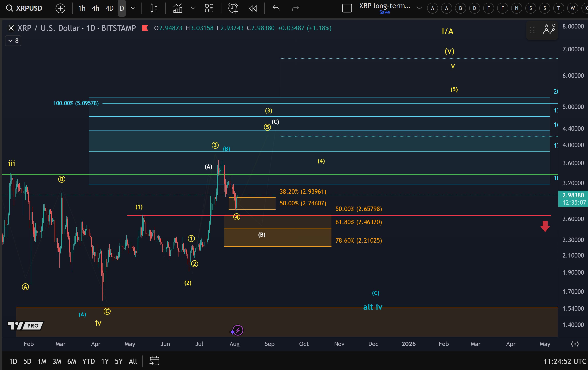Viewport: 588px width, 370px height.
Task: Click the red down arrow marker on chart
Action: (545, 226)
